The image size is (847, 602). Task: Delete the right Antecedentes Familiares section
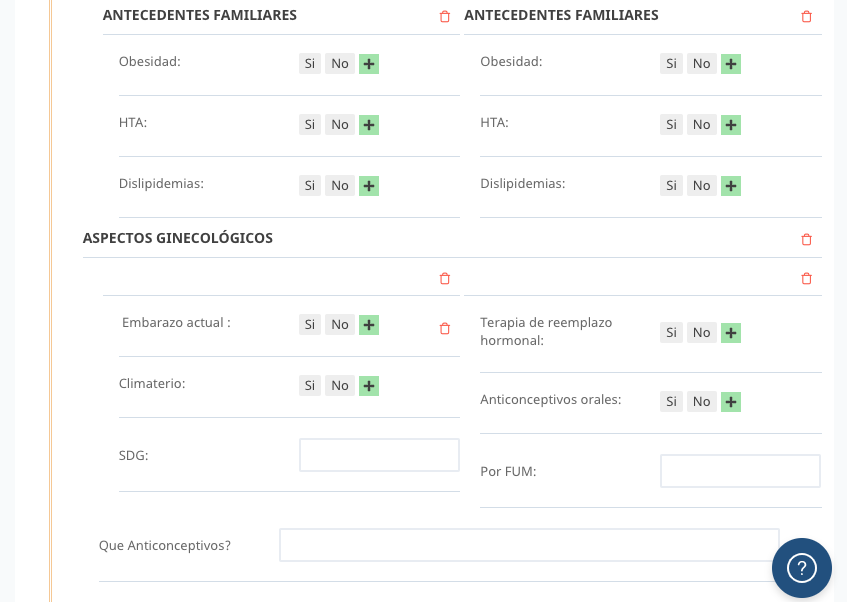pos(806,16)
